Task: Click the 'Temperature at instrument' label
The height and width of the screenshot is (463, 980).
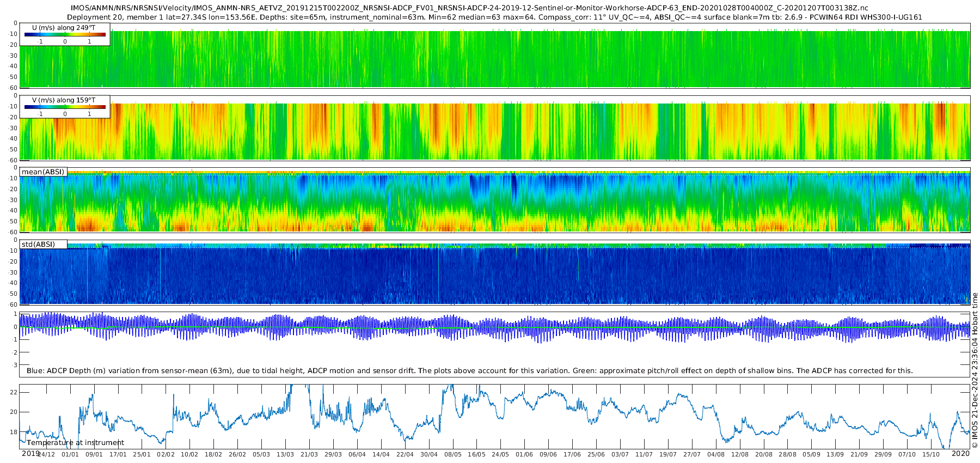Action: pos(75,443)
